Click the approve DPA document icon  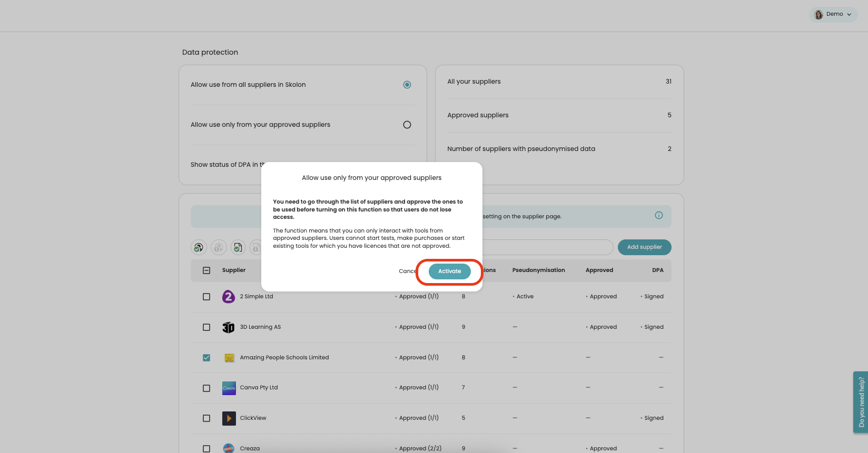pyautogui.click(x=238, y=247)
